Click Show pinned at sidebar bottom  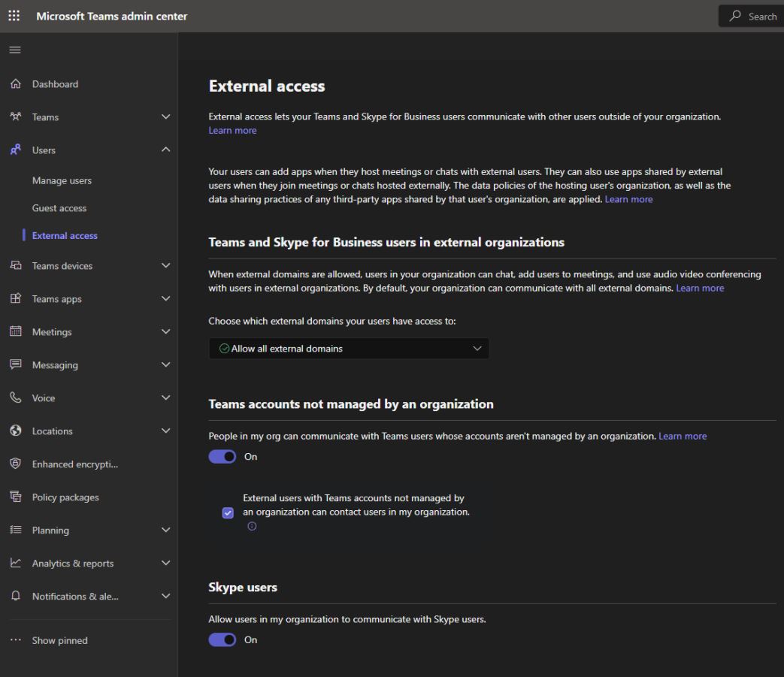point(59,640)
